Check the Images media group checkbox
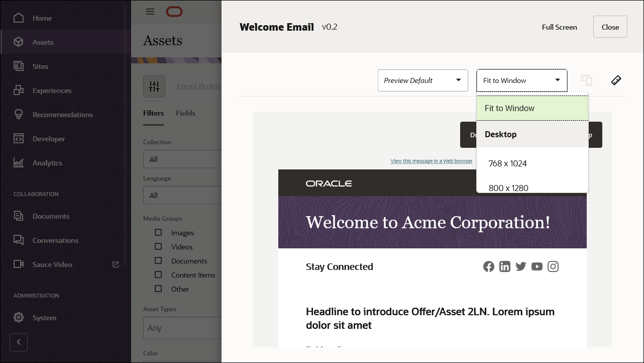Viewport: 644px width, 363px height. (159, 232)
